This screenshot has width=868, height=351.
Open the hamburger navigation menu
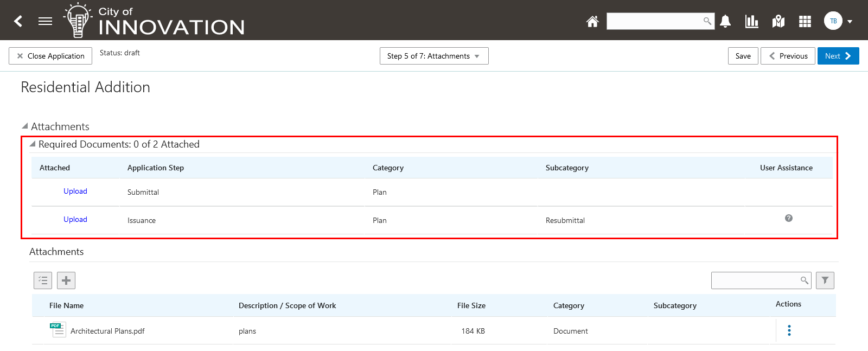click(x=45, y=21)
